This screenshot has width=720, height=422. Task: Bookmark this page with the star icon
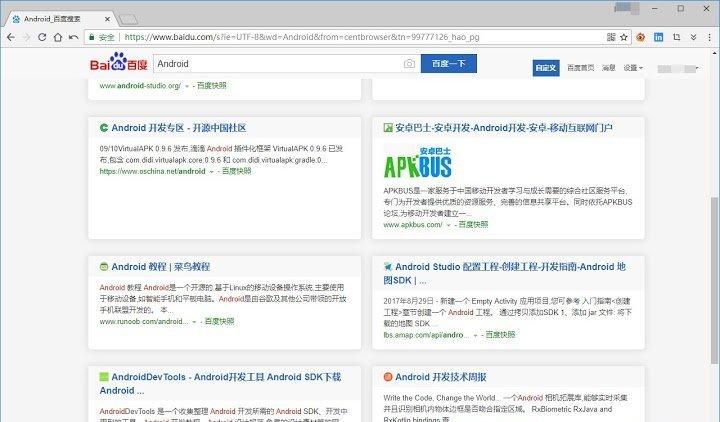pos(624,37)
